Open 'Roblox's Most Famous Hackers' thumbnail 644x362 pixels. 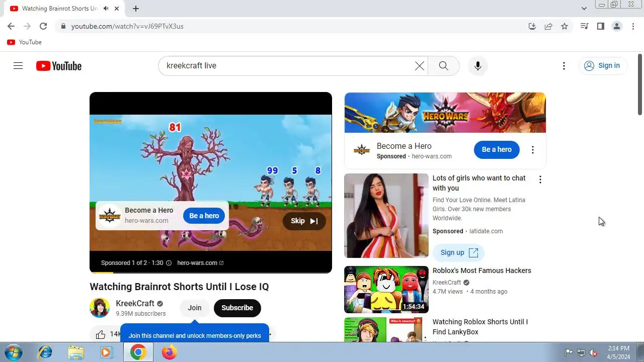[x=386, y=290]
